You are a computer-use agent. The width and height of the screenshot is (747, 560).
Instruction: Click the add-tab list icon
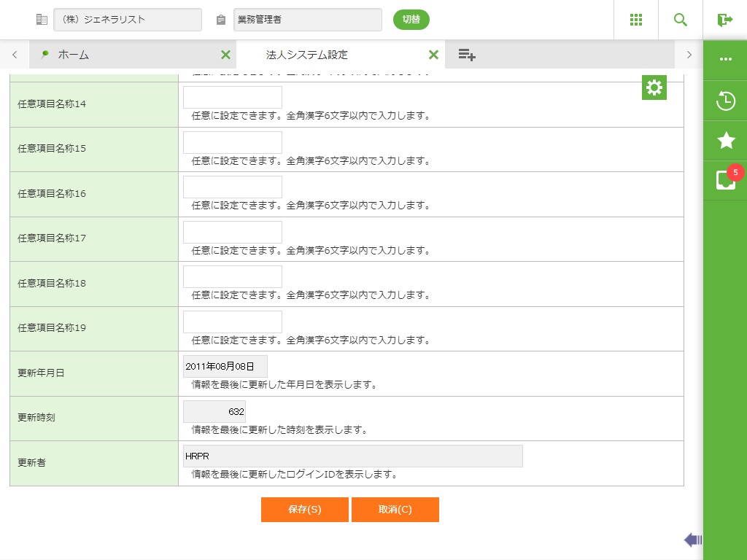pyautogui.click(x=466, y=55)
